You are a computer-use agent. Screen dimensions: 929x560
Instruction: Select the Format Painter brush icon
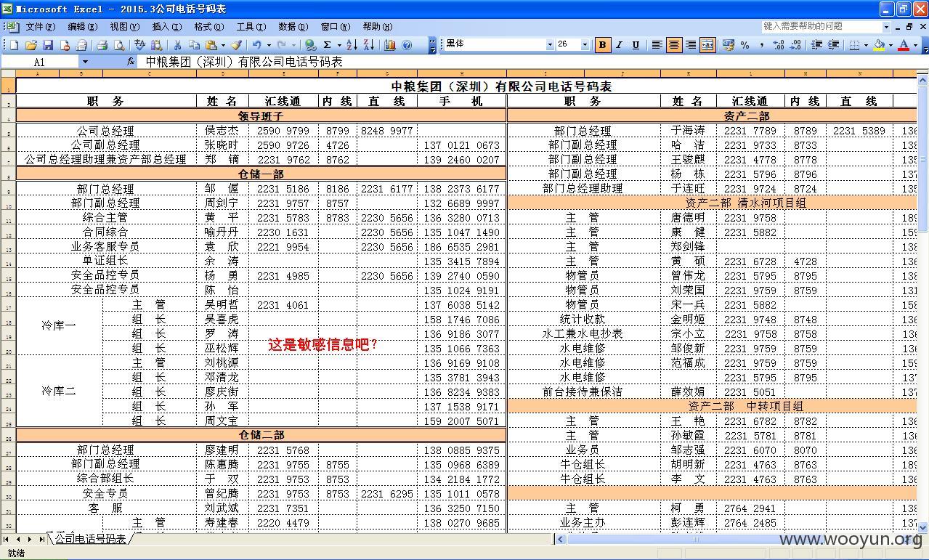pos(236,45)
